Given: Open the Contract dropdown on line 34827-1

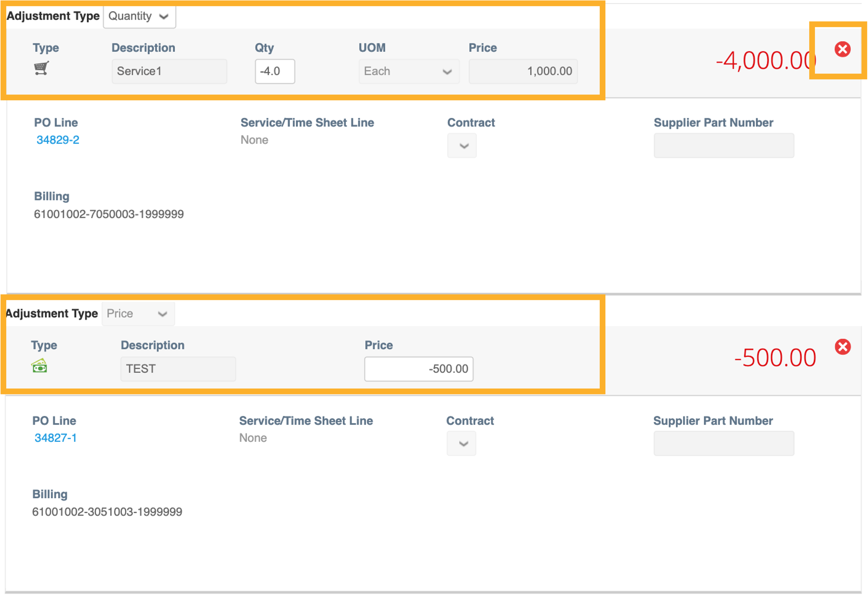Looking at the screenshot, I should (x=461, y=444).
